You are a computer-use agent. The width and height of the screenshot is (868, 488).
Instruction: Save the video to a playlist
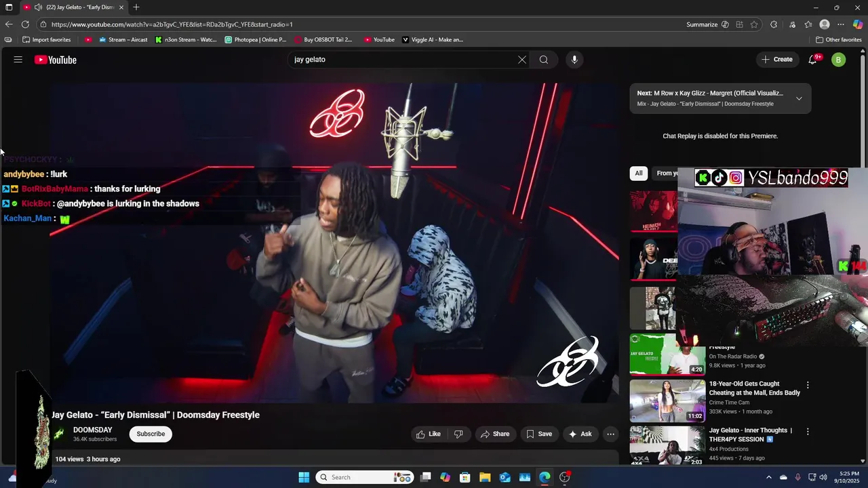tap(539, 434)
